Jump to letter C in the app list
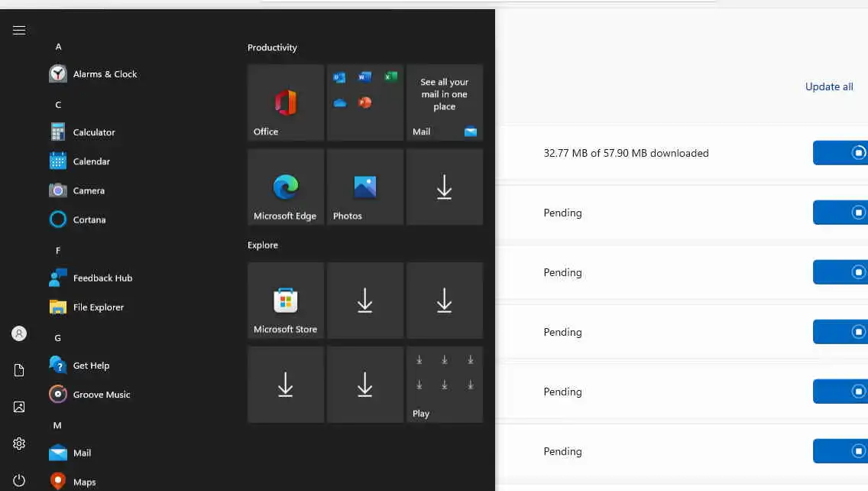Viewport: 868px width, 491px height. tap(58, 105)
